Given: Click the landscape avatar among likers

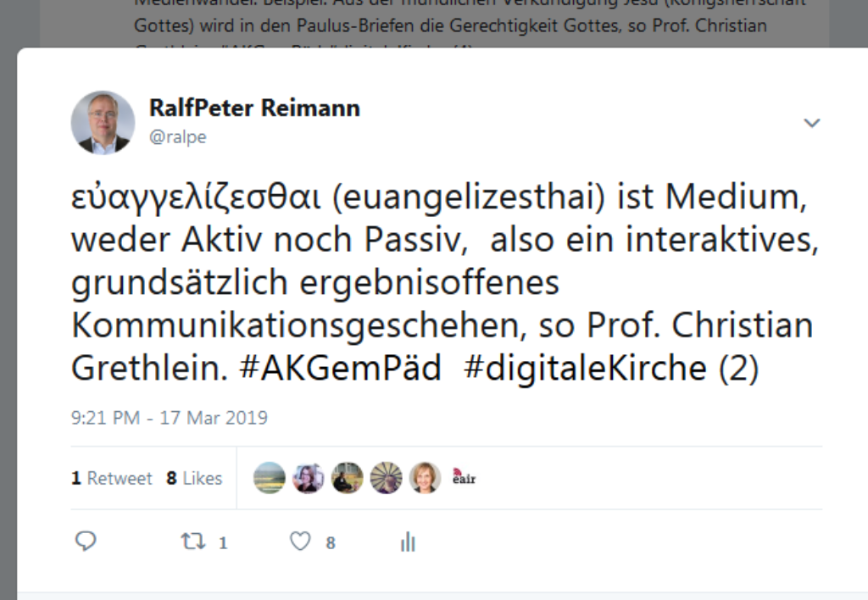Looking at the screenshot, I should coord(270,478).
